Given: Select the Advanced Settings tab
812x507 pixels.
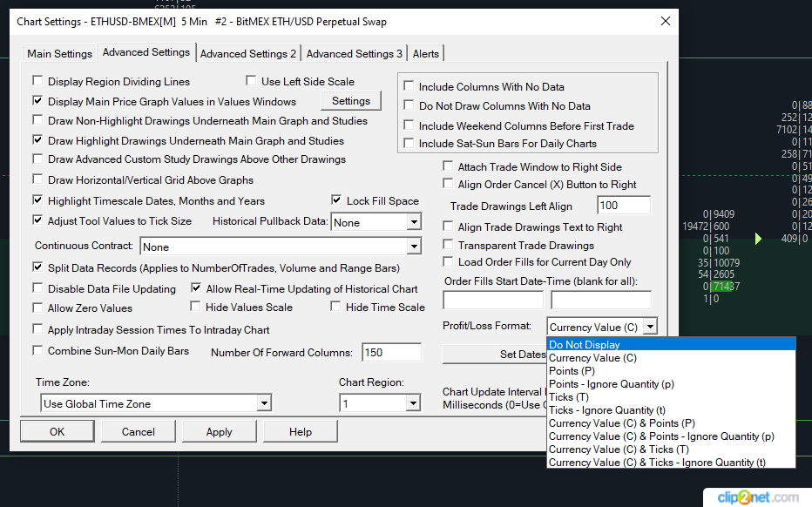Looking at the screenshot, I should click(146, 52).
